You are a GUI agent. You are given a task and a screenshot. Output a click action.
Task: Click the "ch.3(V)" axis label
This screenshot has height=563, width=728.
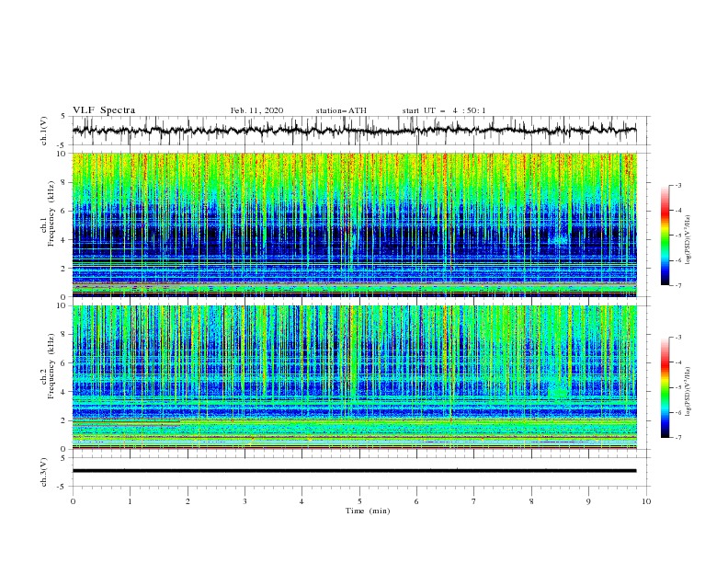pyautogui.click(x=44, y=472)
